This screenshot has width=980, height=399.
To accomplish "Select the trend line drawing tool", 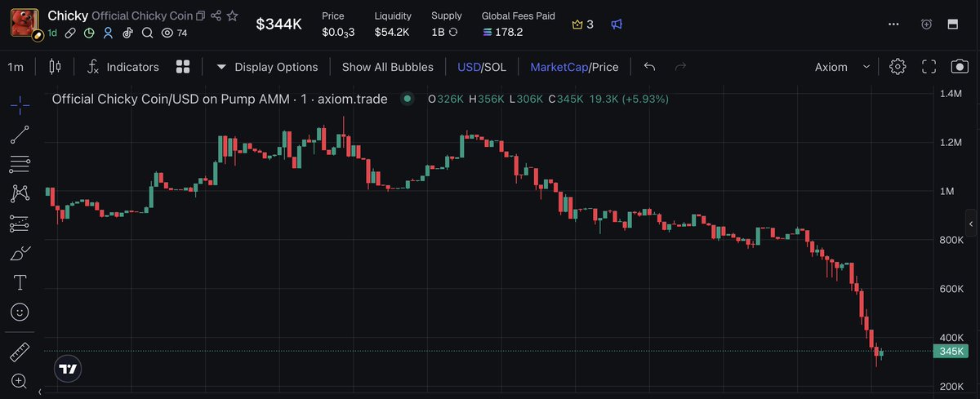I will click(20, 135).
